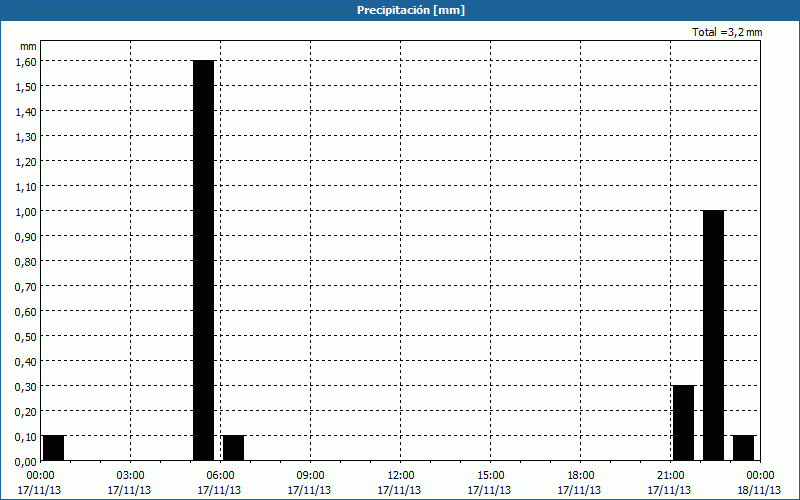Click the 09:00 time axis label
This screenshot has height=500, width=800.
pyautogui.click(x=310, y=476)
